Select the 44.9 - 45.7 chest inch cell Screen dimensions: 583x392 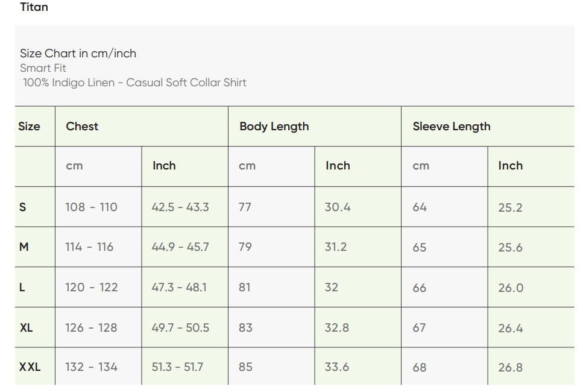pos(180,247)
